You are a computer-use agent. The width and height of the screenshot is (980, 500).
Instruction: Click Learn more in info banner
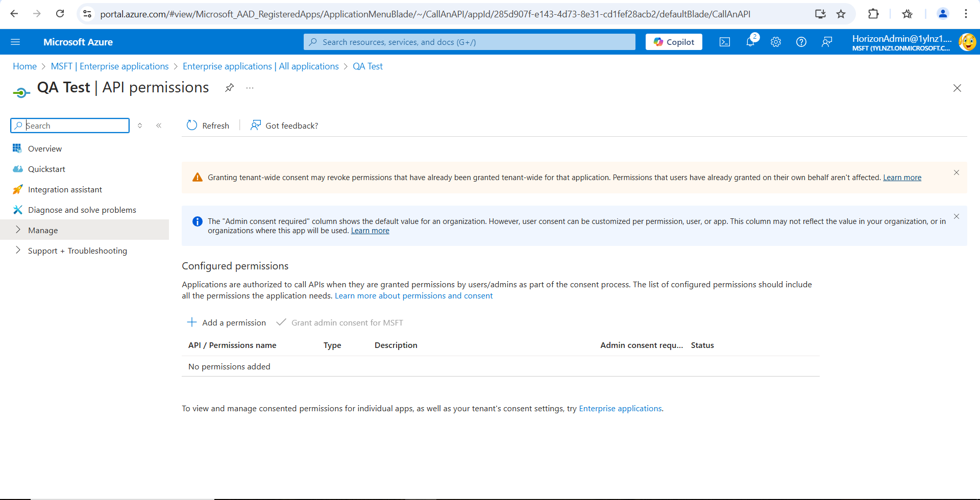tap(370, 231)
